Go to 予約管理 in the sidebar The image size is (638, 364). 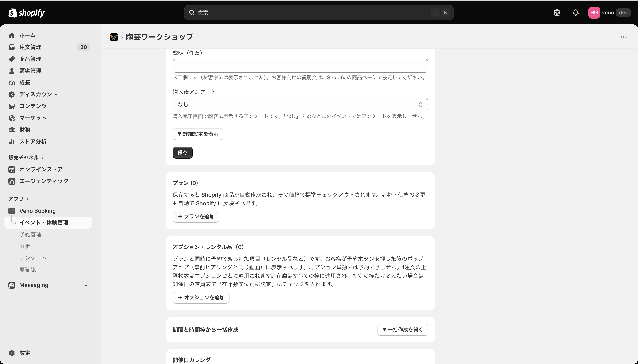30,234
